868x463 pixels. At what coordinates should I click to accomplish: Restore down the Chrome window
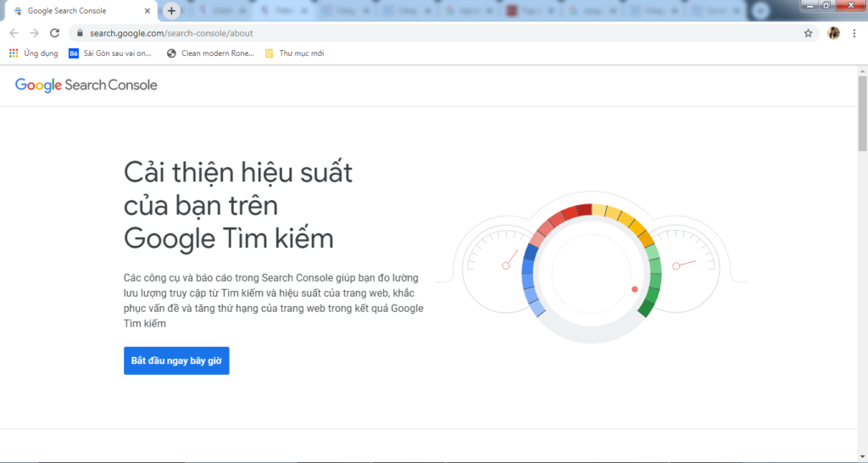826,5
